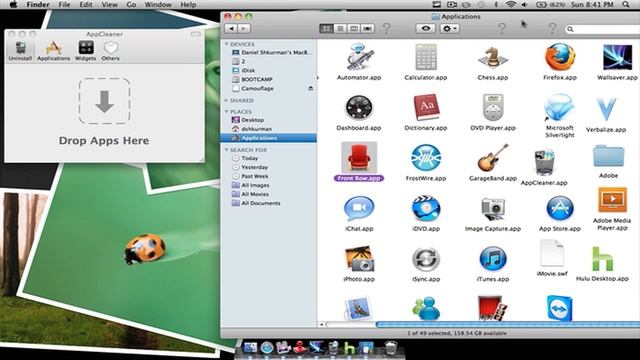Viewport: 640px width, 360px height.
Task: Eject the Camouflage volume
Action: (311, 88)
